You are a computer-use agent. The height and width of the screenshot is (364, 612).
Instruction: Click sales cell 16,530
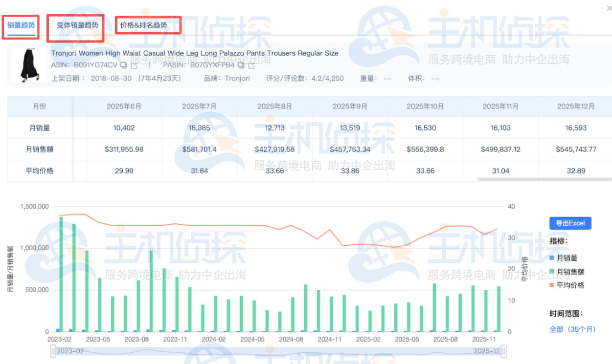426,128
